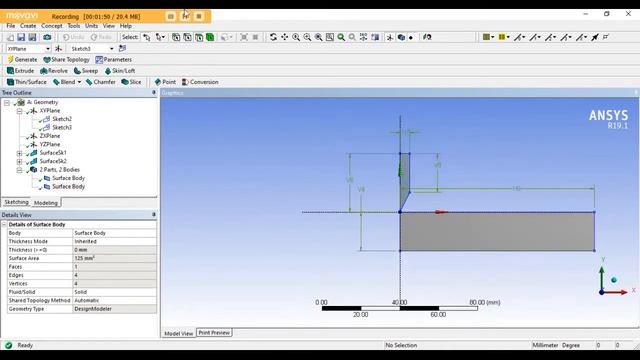The height and width of the screenshot is (360, 640).
Task: Select the Pan view tool
Action: click(284, 37)
